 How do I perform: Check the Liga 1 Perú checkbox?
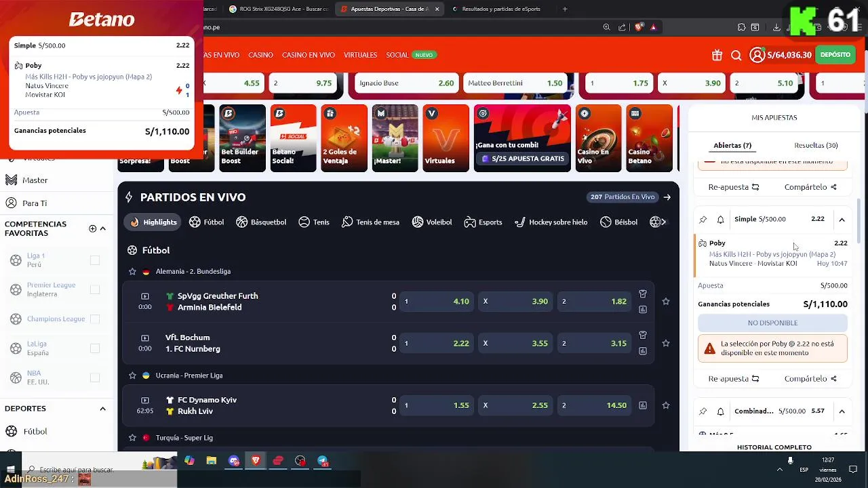[95, 260]
